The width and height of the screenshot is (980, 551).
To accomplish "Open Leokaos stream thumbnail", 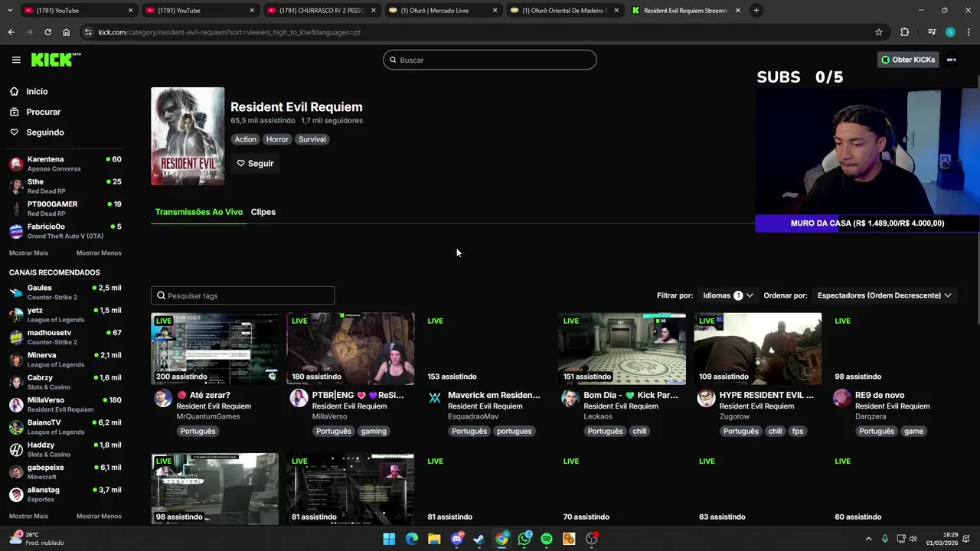I will (622, 348).
